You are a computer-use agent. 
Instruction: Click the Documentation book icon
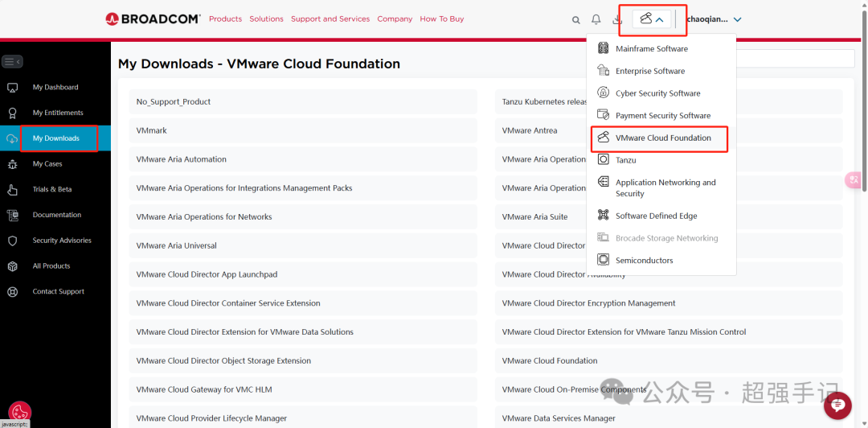tap(12, 215)
